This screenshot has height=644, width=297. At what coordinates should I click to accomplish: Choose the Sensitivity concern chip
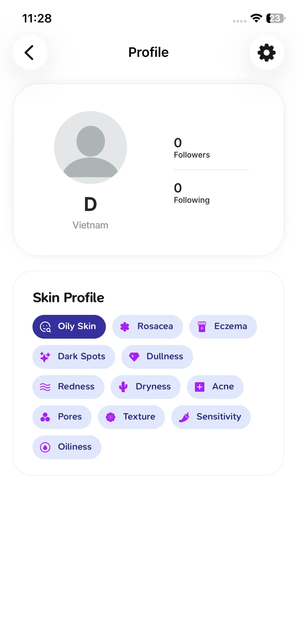point(211,417)
